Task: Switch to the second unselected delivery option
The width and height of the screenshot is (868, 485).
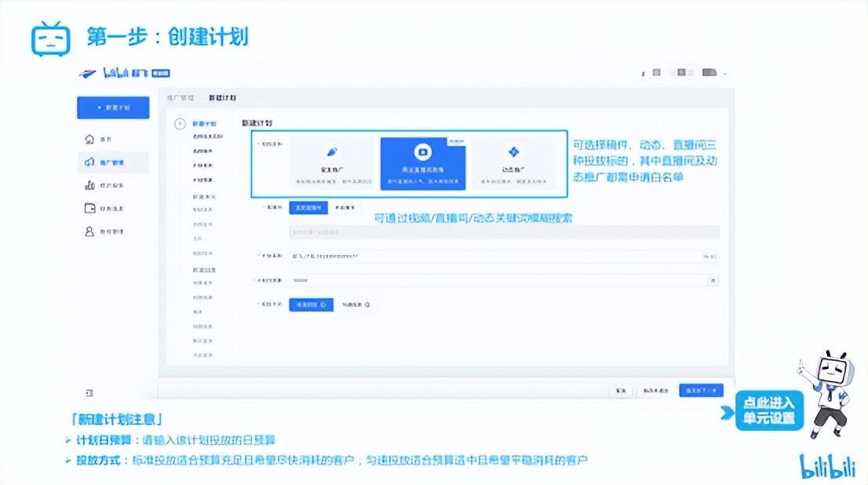Action: (x=345, y=207)
